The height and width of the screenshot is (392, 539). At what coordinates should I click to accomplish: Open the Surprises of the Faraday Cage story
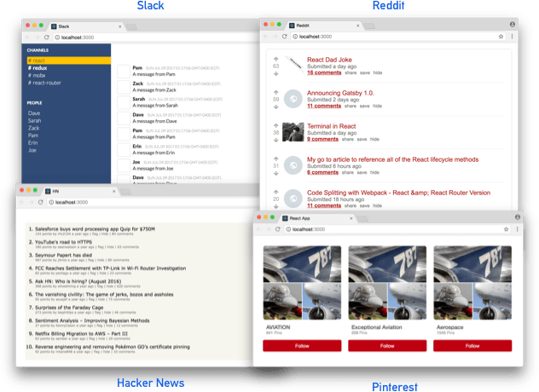click(69, 308)
